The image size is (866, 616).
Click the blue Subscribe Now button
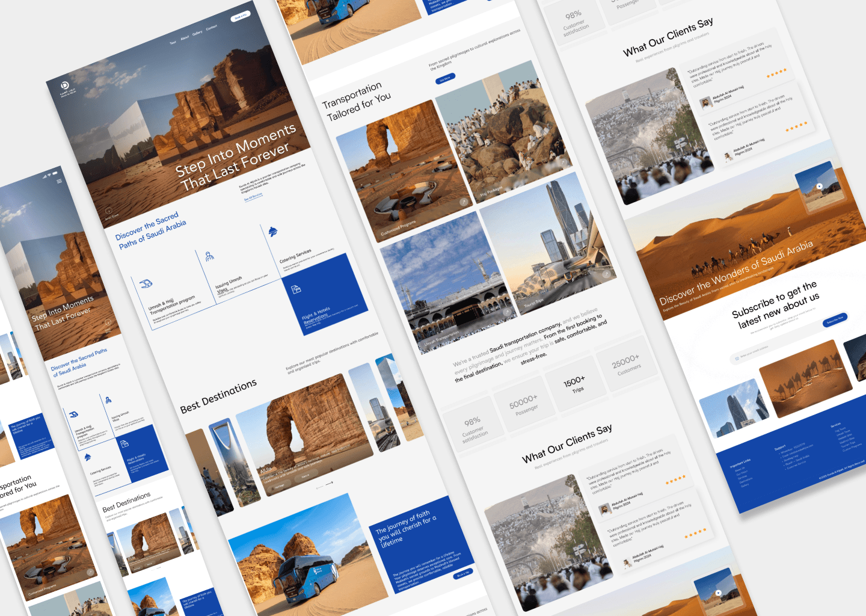pos(835,319)
